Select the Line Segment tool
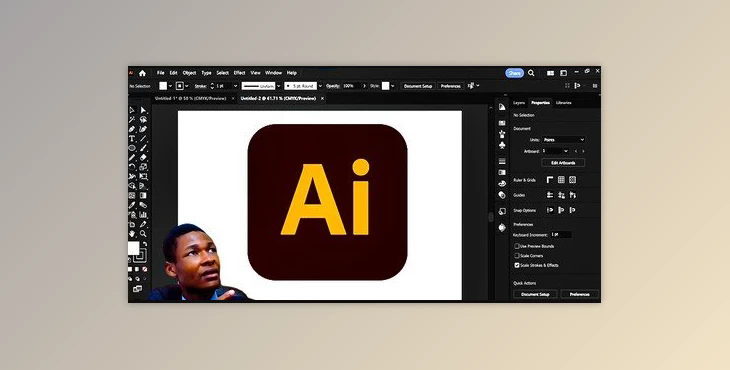Image resolution: width=730 pixels, height=370 pixels. pyautogui.click(x=143, y=138)
